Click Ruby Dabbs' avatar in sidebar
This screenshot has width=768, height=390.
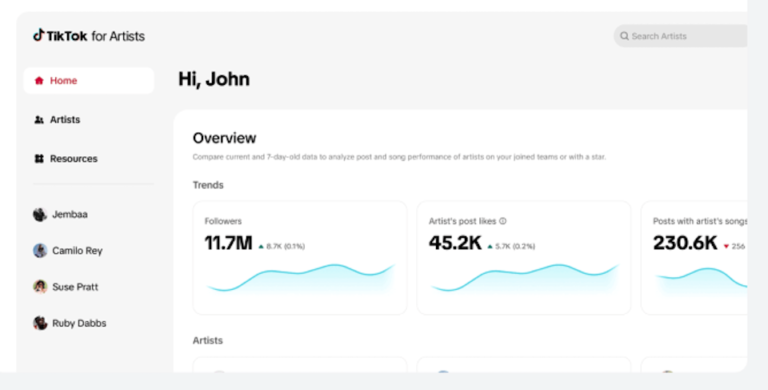pos(40,323)
